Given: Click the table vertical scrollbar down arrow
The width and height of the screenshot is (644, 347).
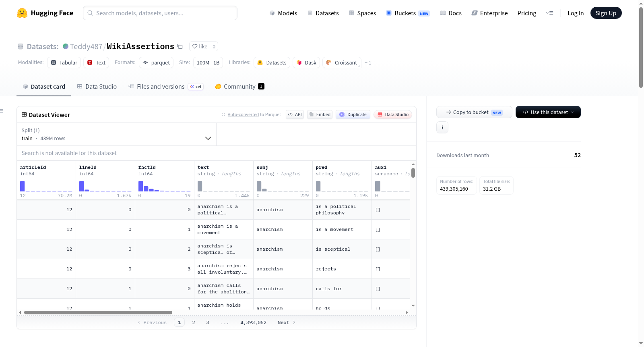Looking at the screenshot, I should [413, 306].
